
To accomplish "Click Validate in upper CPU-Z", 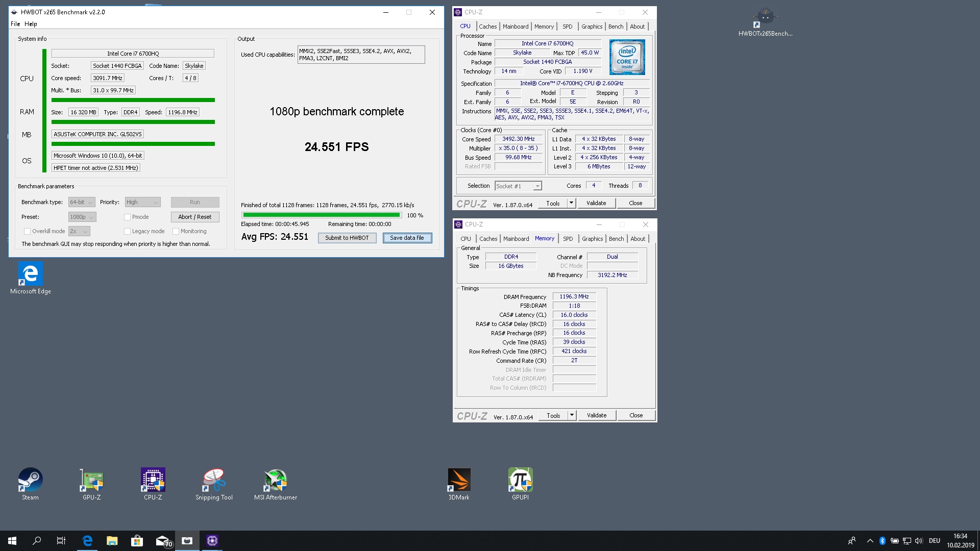I will coord(596,203).
